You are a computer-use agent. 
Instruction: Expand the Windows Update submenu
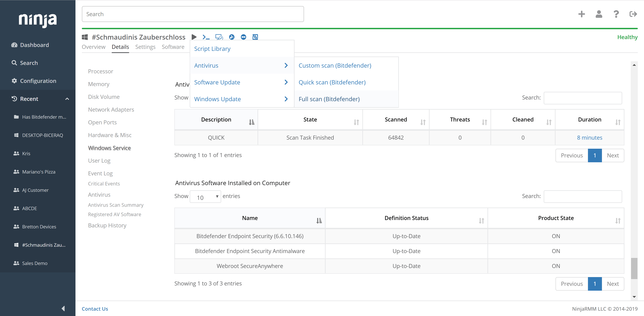(x=217, y=99)
